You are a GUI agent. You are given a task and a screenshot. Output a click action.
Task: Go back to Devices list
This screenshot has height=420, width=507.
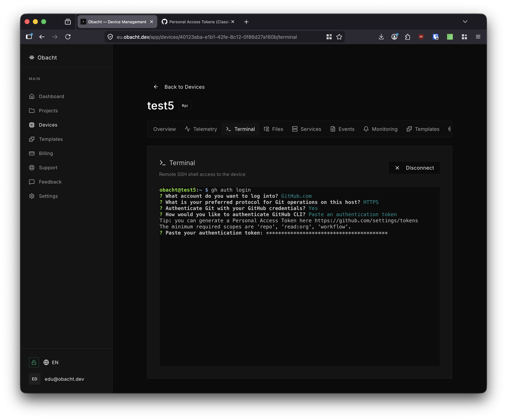pyautogui.click(x=179, y=87)
